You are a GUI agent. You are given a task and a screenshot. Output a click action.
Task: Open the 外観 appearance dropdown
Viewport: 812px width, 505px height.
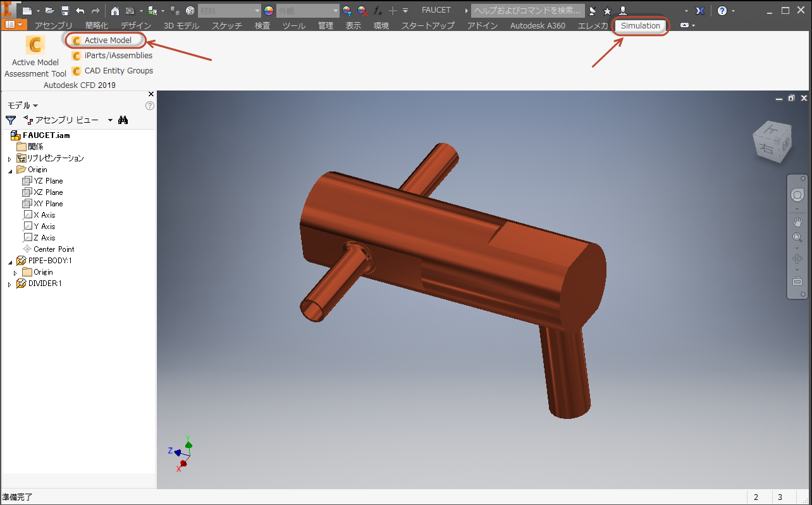[x=308, y=11]
